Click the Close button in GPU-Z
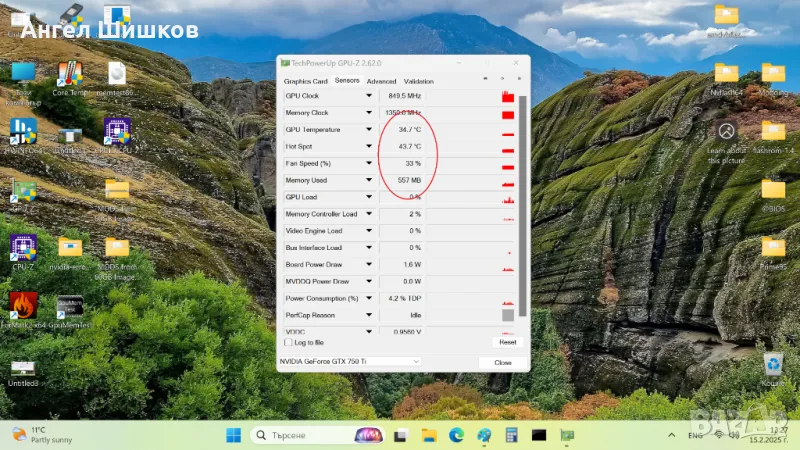 coord(502,362)
